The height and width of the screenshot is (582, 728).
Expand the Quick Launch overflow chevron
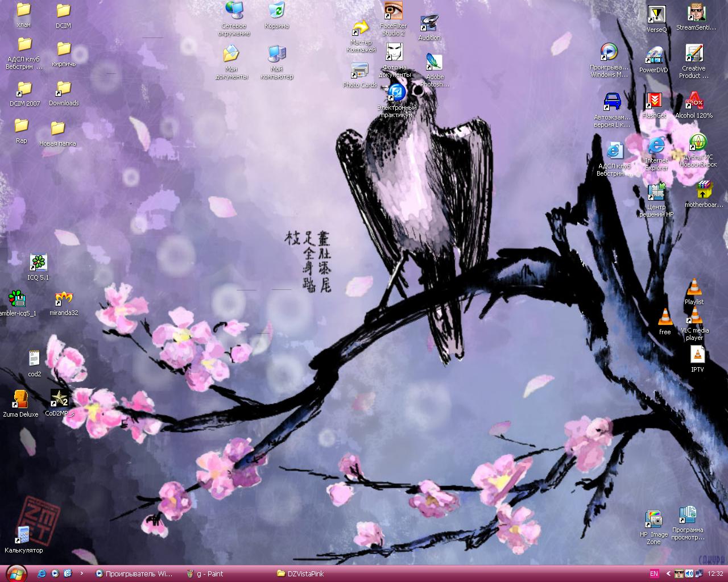tap(82, 573)
